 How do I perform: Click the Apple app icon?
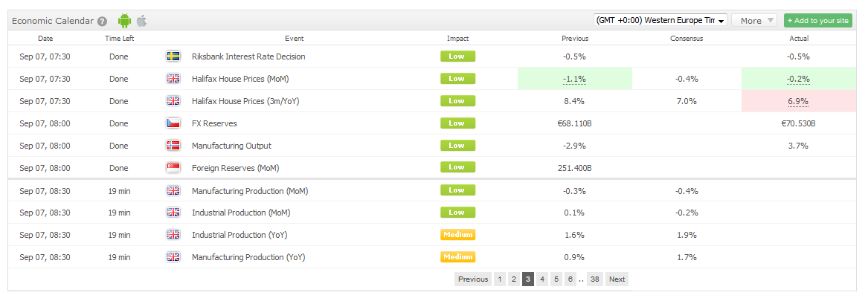[x=142, y=21]
